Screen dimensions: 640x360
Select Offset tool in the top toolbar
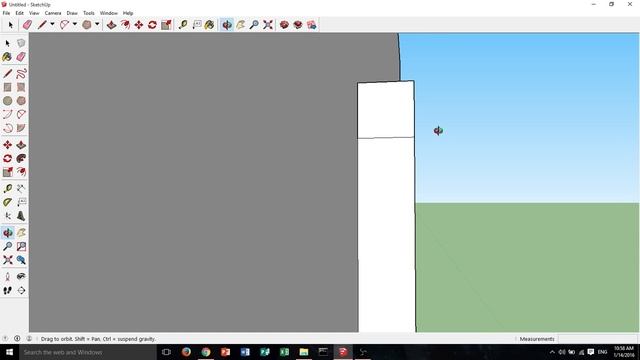125,25
